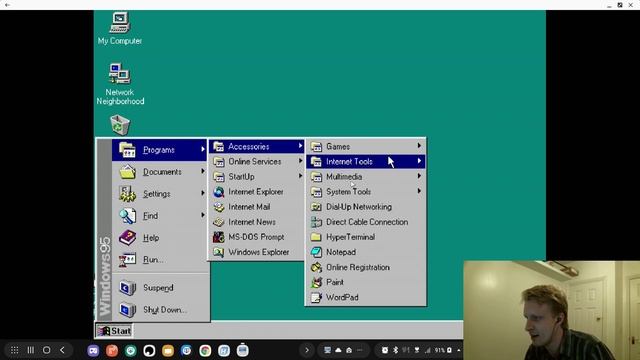Launch Internet News from Programs menu
Viewport: 640px width, 360px height.
(x=256, y=222)
